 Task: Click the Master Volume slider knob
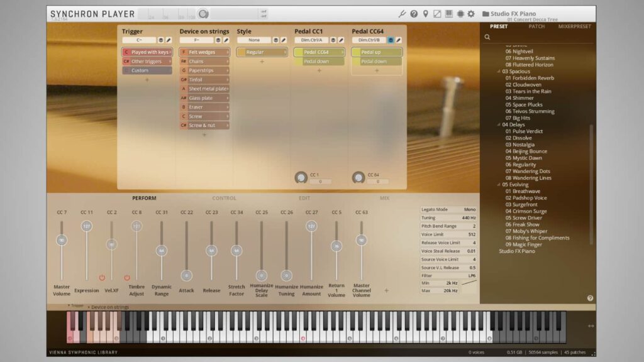tap(61, 240)
